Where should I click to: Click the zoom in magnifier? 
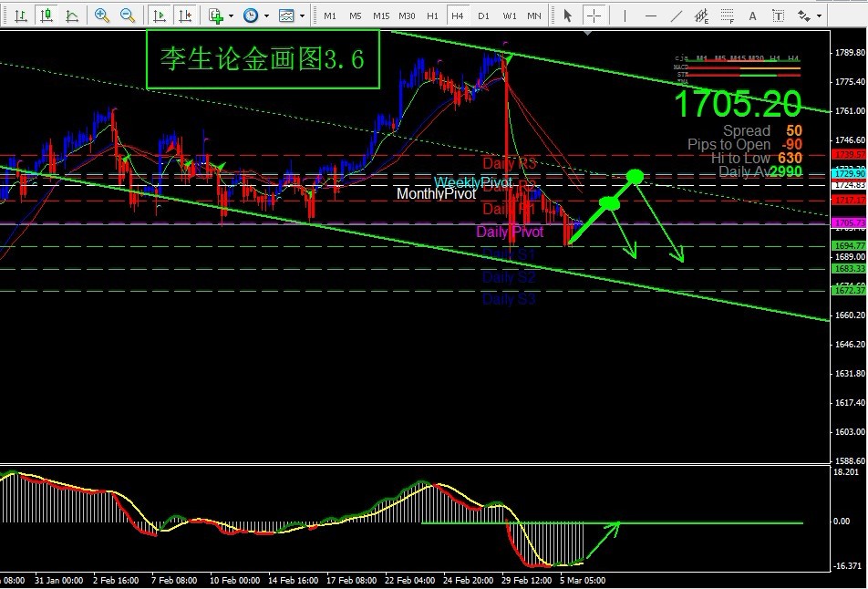[102, 15]
